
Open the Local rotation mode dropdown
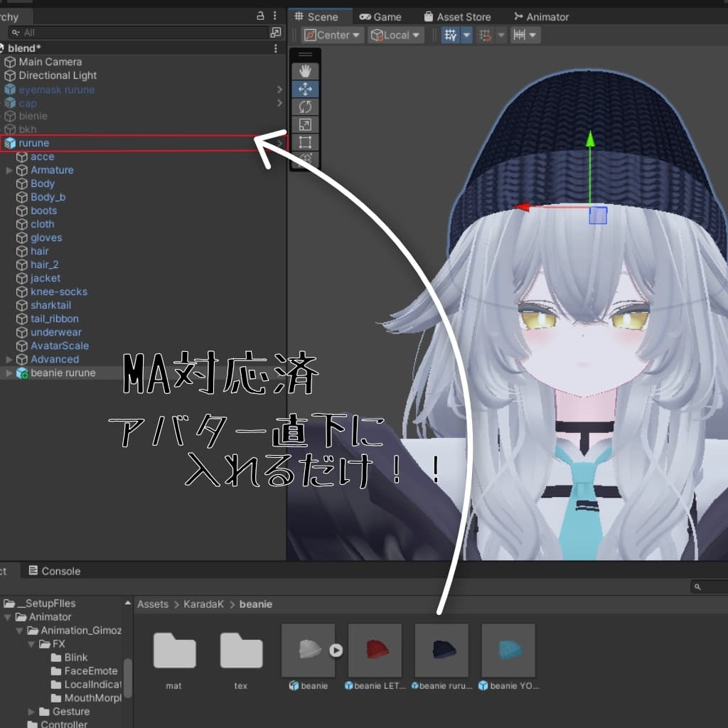pyautogui.click(x=395, y=35)
